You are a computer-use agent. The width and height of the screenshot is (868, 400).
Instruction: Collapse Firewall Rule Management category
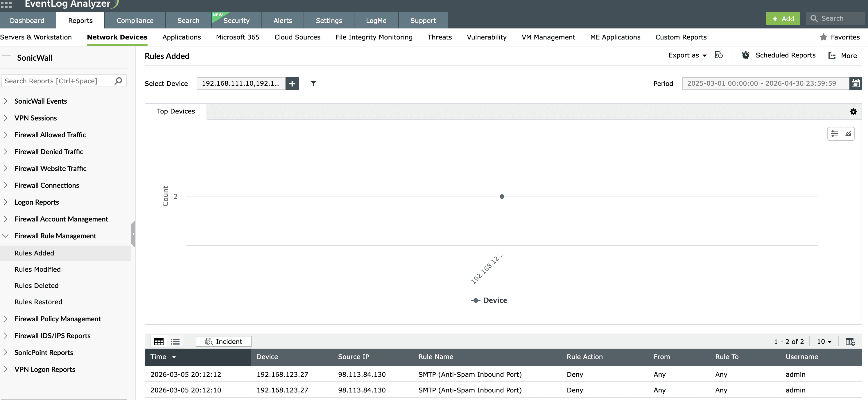6,236
